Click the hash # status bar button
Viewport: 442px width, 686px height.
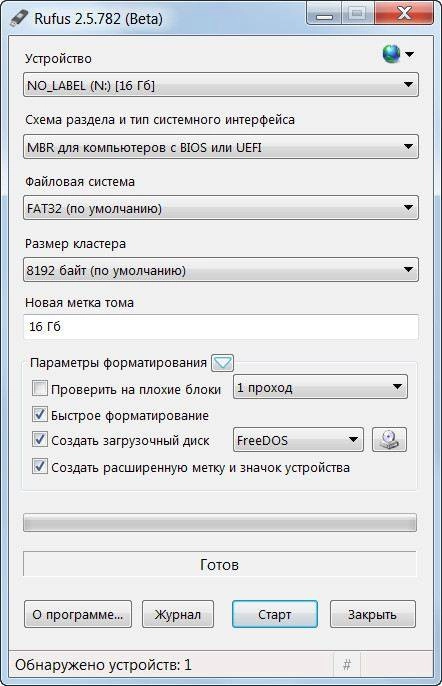347,665
